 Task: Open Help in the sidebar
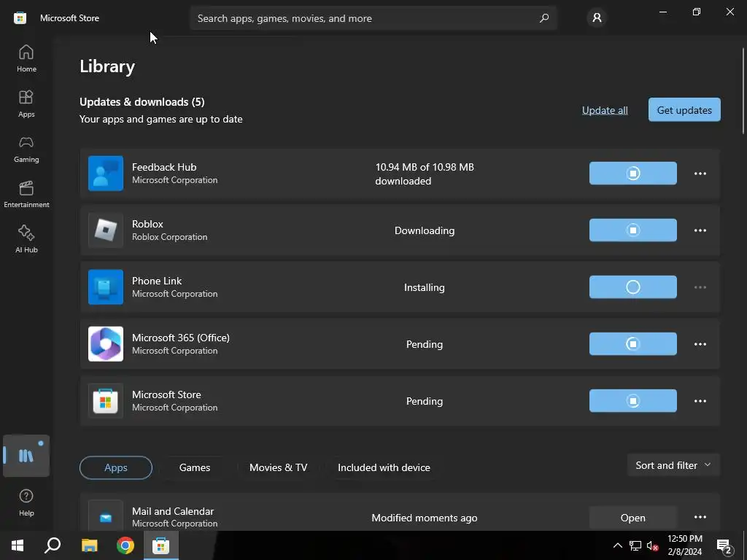coord(26,503)
